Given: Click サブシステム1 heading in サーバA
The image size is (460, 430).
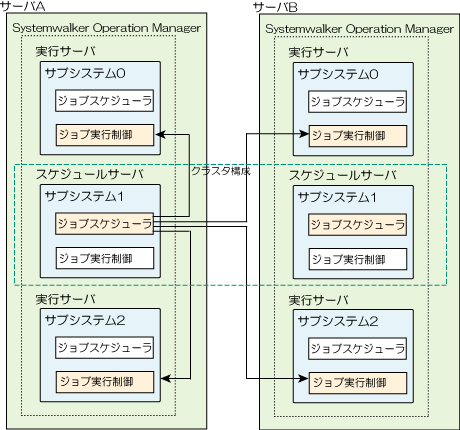Looking at the screenshot, I should 84,196.
